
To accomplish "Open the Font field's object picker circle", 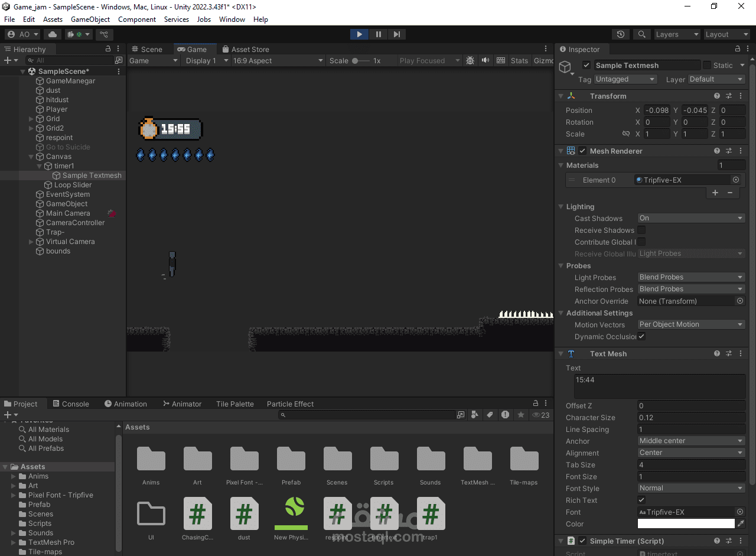I will point(740,512).
